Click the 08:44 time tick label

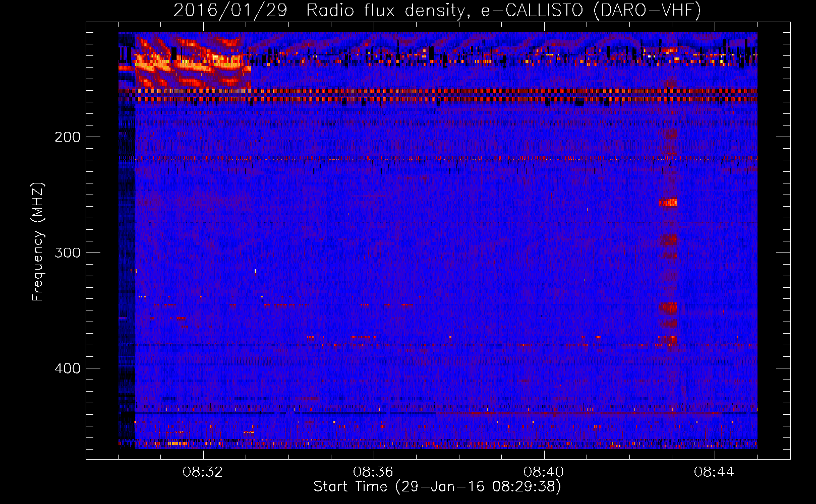[714, 472]
